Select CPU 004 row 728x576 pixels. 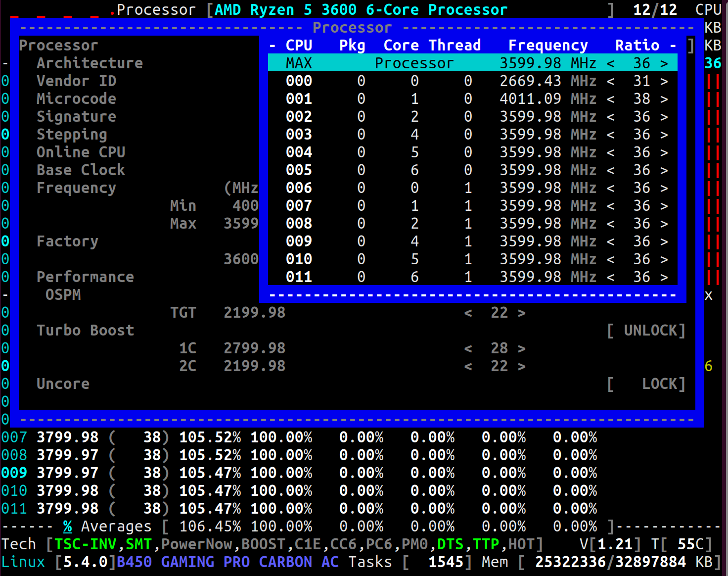tap(473, 152)
